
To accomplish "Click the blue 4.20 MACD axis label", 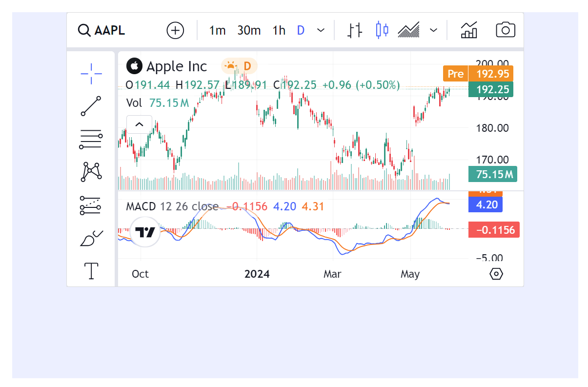I will (x=485, y=204).
